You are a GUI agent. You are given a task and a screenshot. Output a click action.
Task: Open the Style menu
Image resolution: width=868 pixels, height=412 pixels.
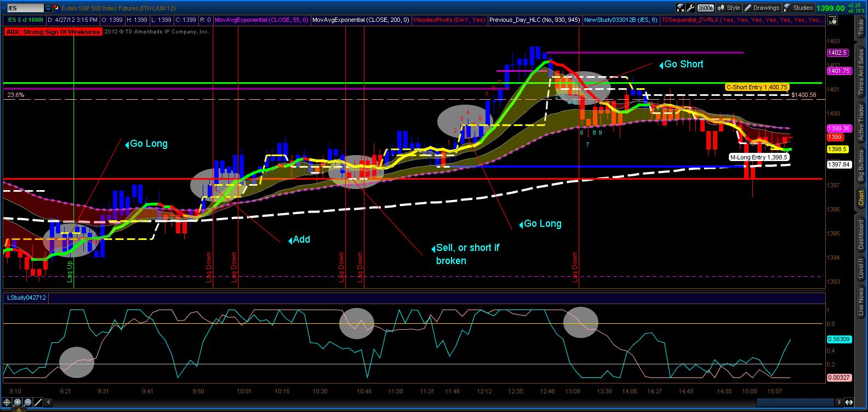(x=729, y=8)
